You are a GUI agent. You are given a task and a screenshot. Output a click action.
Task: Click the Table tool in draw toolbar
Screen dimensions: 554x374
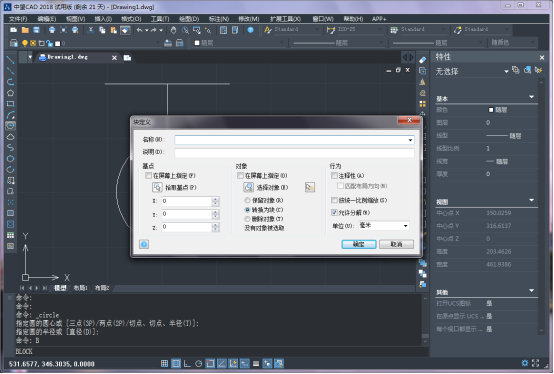point(10,235)
